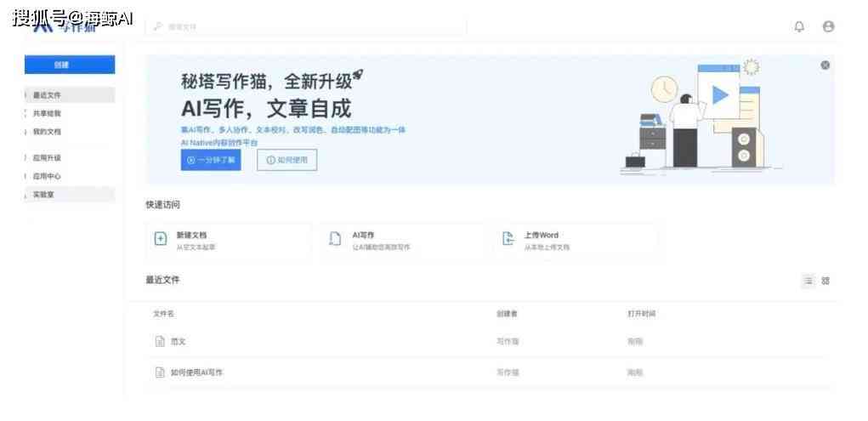This screenshot has width=868, height=421.
Task: Open 应用升级 in the left sidebar
Action: pos(70,158)
